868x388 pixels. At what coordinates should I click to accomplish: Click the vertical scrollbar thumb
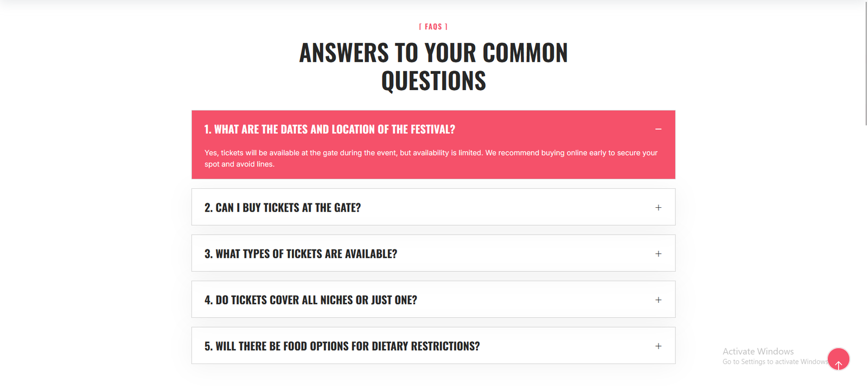pyautogui.click(x=865, y=62)
